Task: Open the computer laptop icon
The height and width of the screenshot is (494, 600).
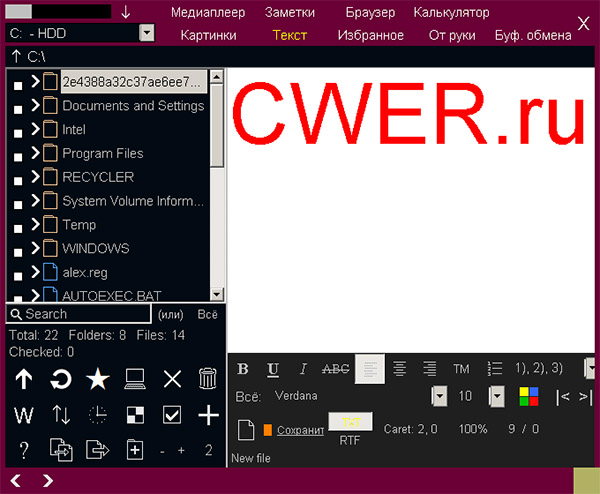Action: (135, 379)
